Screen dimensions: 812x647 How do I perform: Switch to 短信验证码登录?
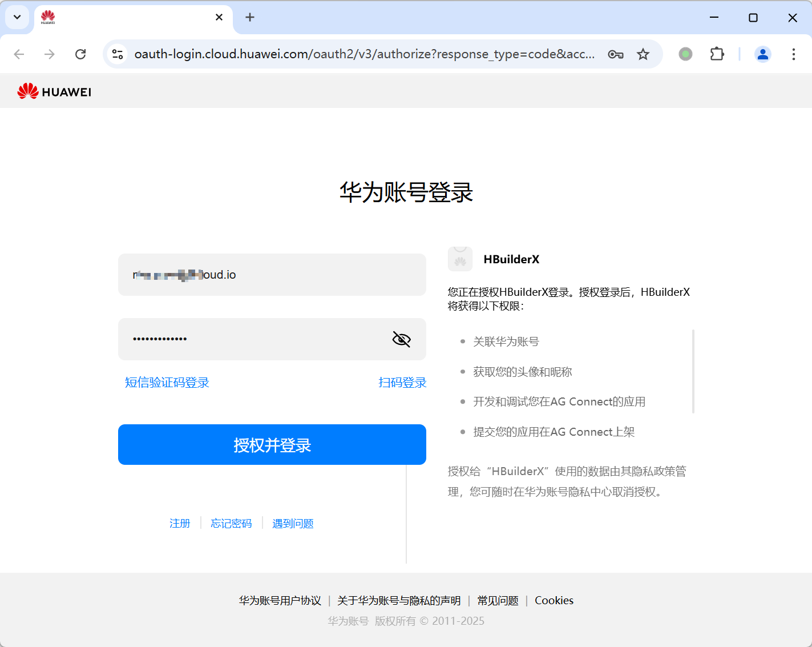tap(167, 383)
